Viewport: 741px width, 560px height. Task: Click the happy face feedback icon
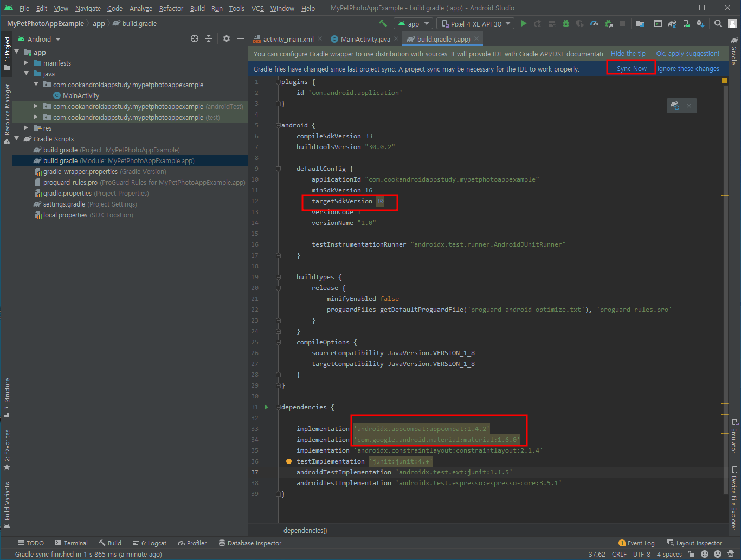705,554
